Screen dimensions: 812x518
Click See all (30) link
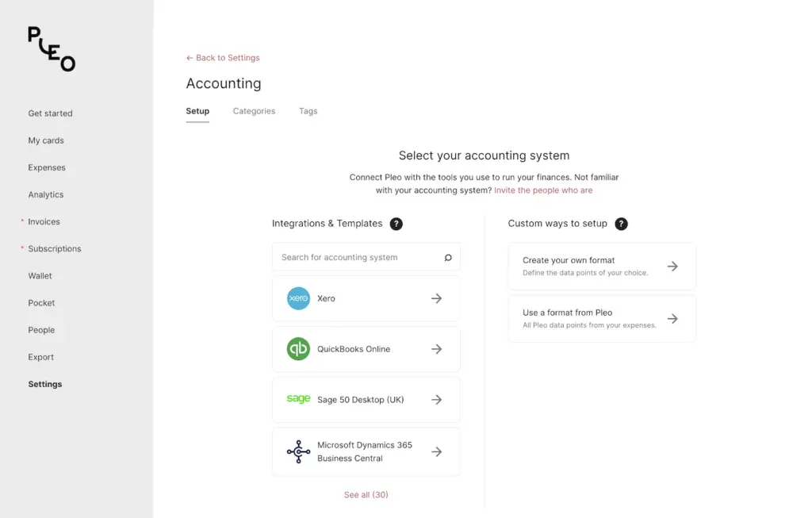tap(366, 495)
